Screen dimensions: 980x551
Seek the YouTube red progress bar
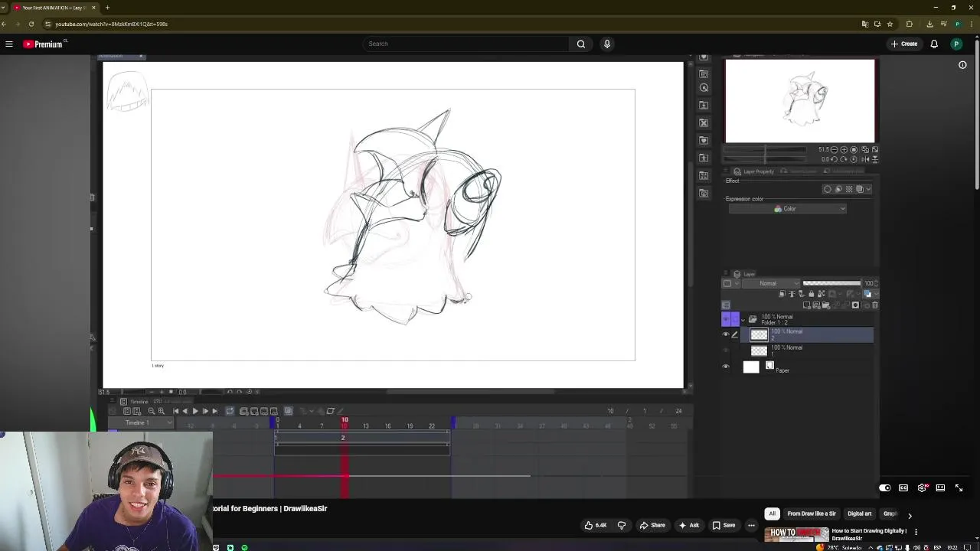coord(371,476)
